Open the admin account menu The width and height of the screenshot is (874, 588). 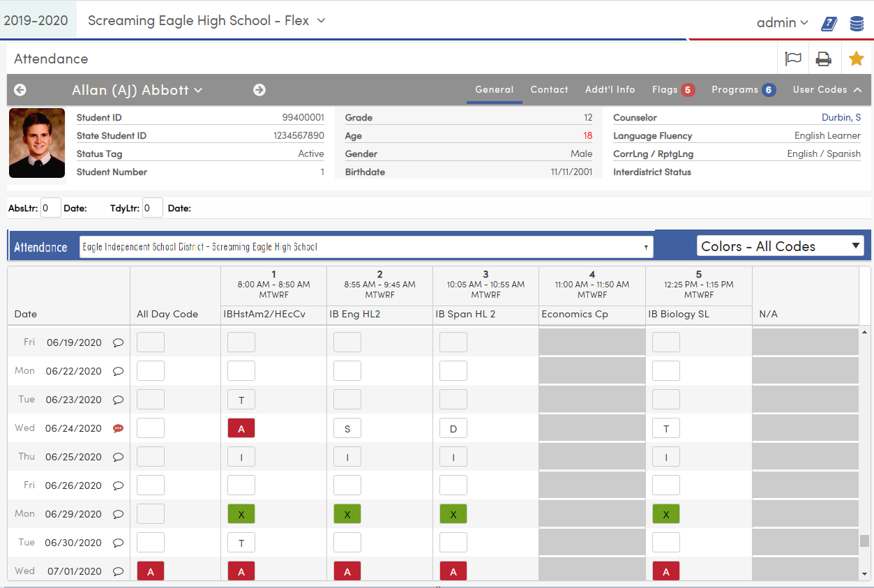pos(782,23)
